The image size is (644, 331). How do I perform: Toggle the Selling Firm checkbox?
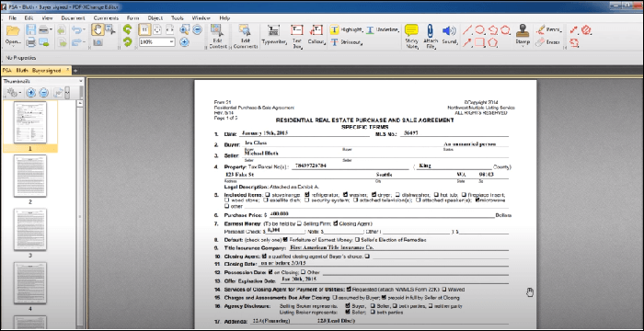click(299, 223)
